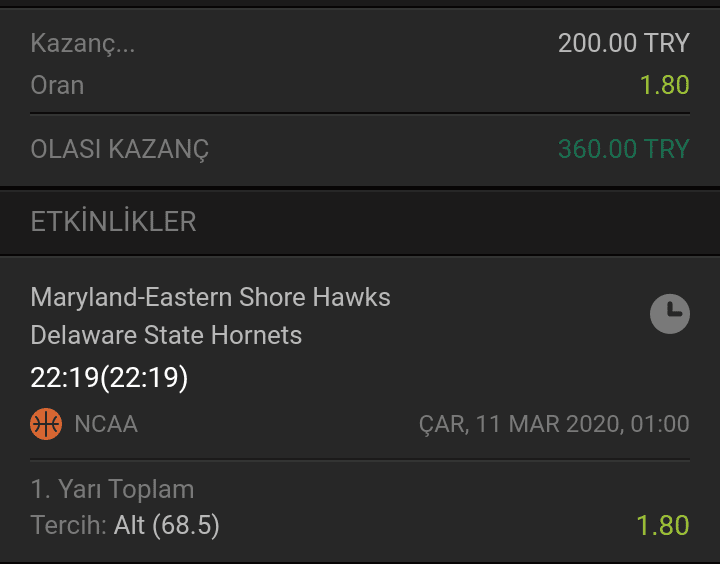The width and height of the screenshot is (720, 564).
Task: Click the green 1.80 total odds value
Action: point(664,85)
